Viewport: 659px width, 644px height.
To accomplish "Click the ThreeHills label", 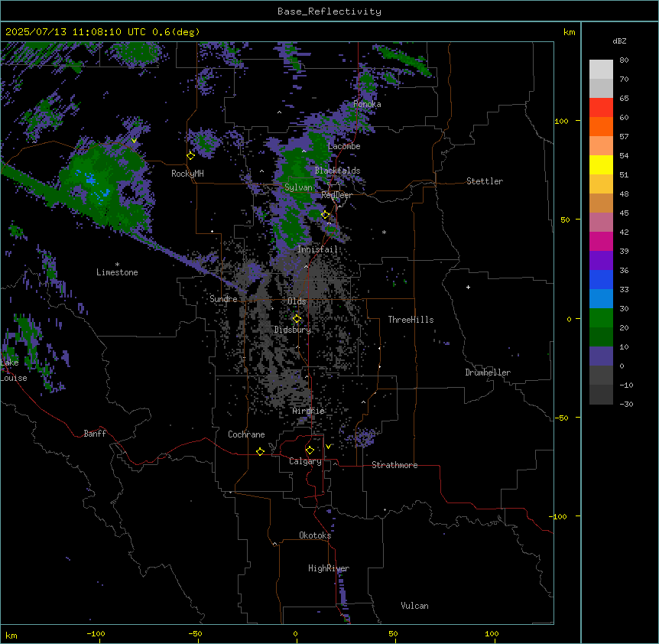I will pos(411,320).
